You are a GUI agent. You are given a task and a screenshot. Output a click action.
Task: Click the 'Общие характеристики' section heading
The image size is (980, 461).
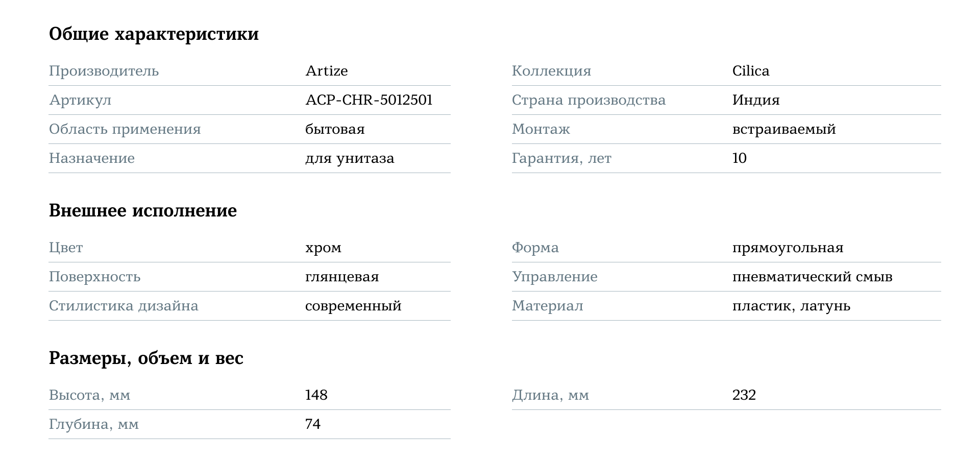154,34
